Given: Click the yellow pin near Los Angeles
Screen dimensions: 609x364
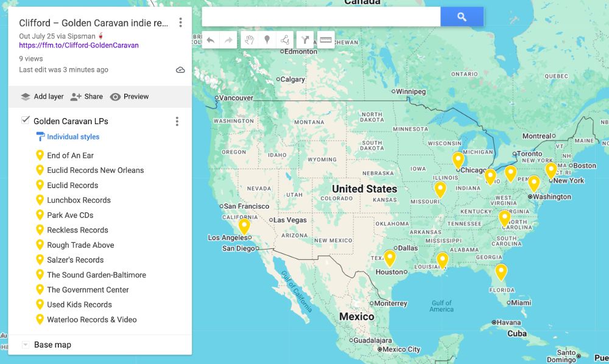Looking at the screenshot, I should [244, 226].
